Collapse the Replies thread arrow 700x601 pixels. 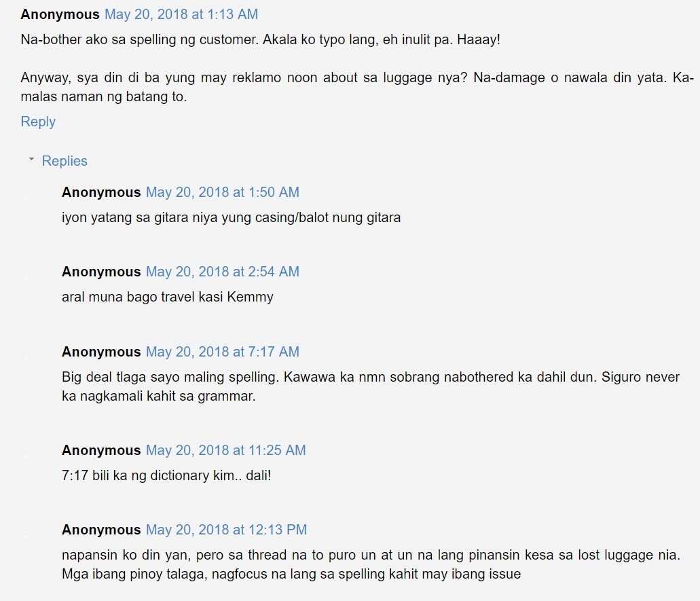click(31, 160)
